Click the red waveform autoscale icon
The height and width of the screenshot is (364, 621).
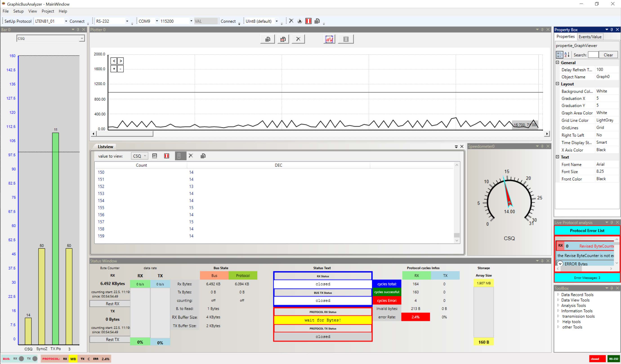pos(329,39)
